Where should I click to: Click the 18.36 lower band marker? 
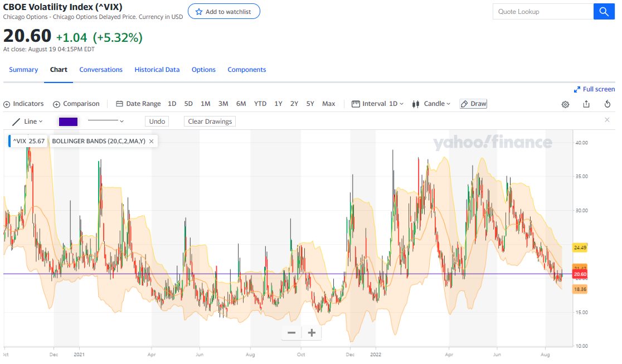[580, 289]
